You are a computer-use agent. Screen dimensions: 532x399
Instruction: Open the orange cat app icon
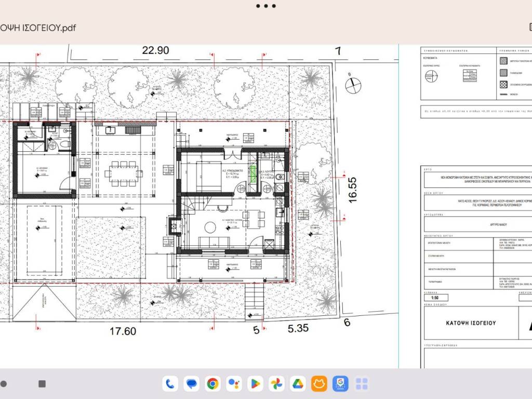point(319,384)
